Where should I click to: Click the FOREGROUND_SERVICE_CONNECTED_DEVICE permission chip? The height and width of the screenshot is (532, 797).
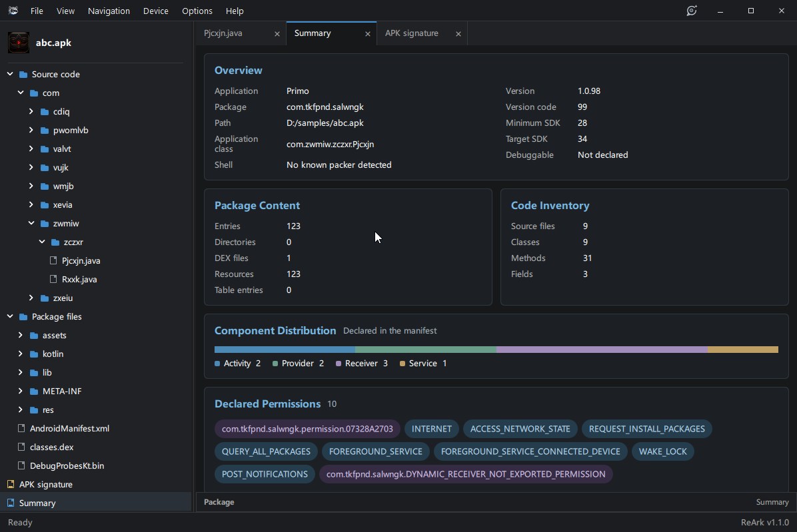(x=530, y=452)
